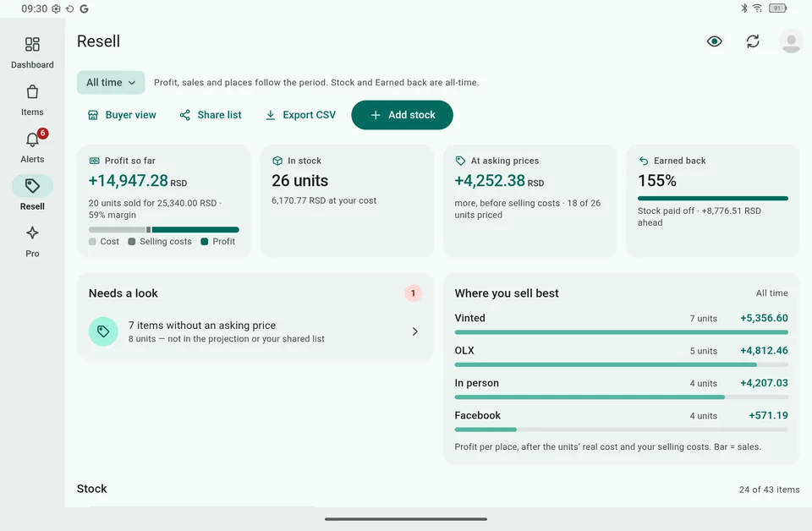Select the In person sales row
This screenshot has width=812, height=531.
click(x=621, y=389)
